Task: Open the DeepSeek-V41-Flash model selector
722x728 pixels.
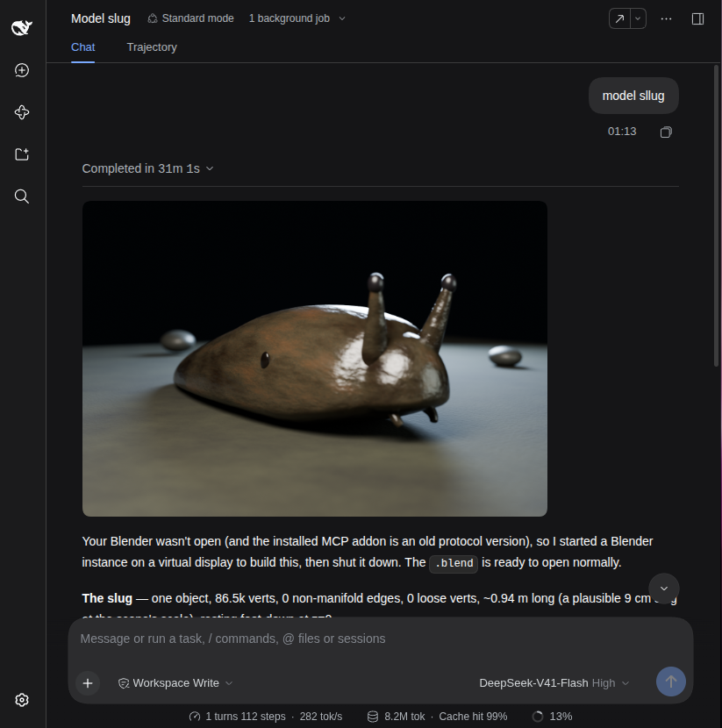Action: [x=554, y=683]
